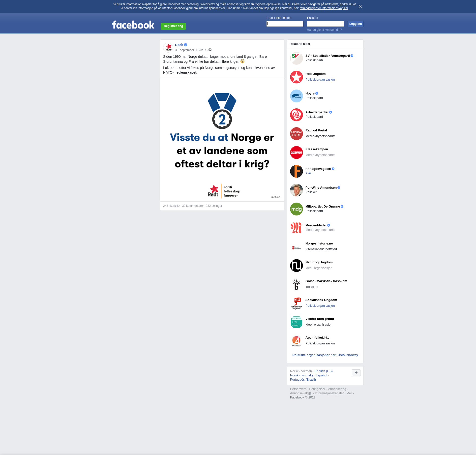Open Betingelser footer link

(317, 389)
